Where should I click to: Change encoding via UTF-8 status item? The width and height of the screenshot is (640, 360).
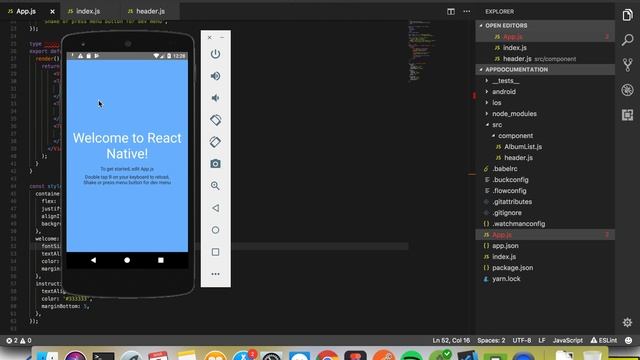(522, 340)
